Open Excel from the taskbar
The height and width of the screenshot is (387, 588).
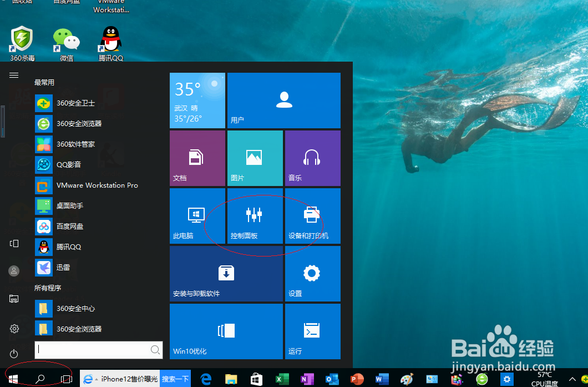tap(282, 379)
